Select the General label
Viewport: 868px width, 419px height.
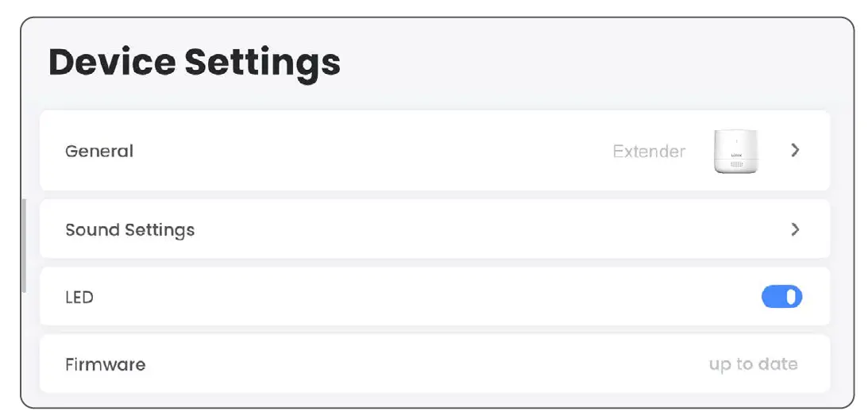click(x=99, y=151)
